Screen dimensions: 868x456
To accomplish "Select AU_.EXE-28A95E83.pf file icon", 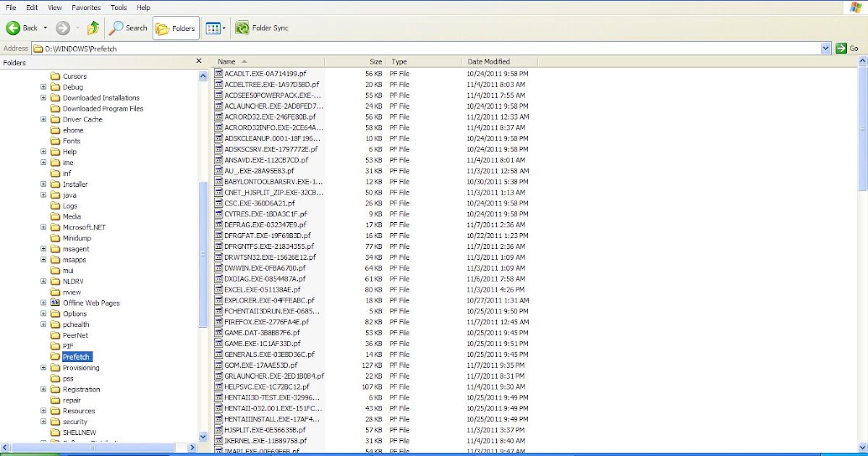I will coord(218,171).
